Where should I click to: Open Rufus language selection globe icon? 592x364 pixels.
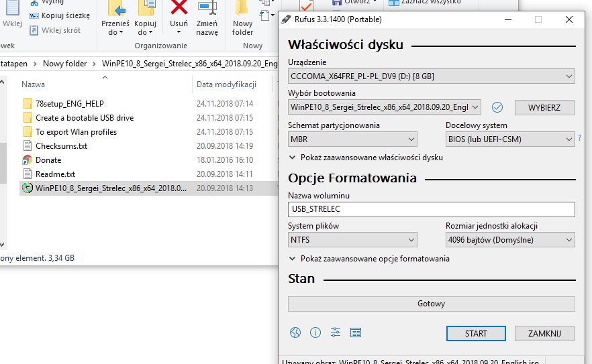click(x=295, y=332)
